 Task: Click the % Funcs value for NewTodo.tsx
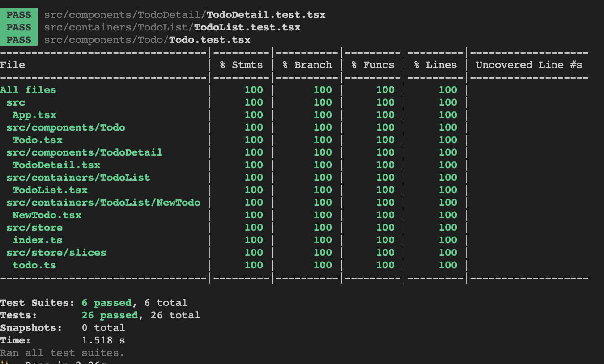pos(385,215)
